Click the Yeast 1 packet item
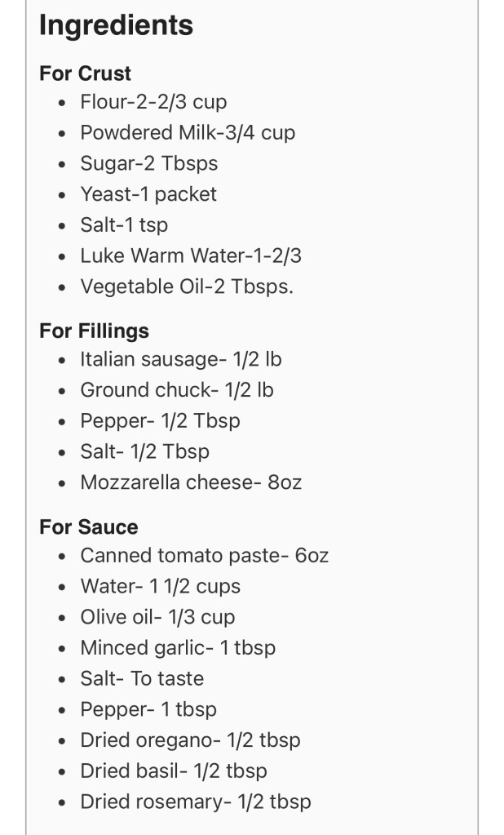Image resolution: width=504 pixels, height=835 pixels. coord(148,194)
